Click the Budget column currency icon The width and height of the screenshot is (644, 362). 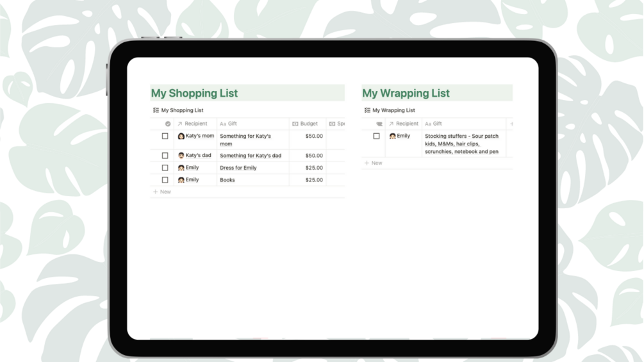pos(295,124)
